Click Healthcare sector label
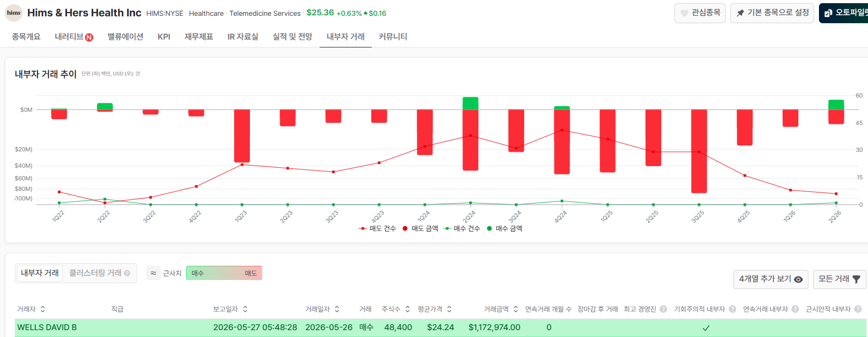This screenshot has width=868, height=337. point(206,13)
